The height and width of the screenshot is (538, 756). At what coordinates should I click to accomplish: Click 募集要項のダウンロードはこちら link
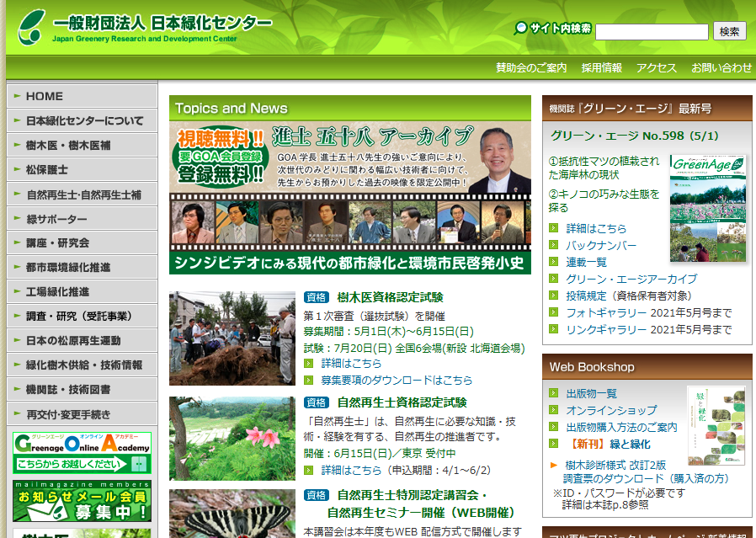point(397,381)
